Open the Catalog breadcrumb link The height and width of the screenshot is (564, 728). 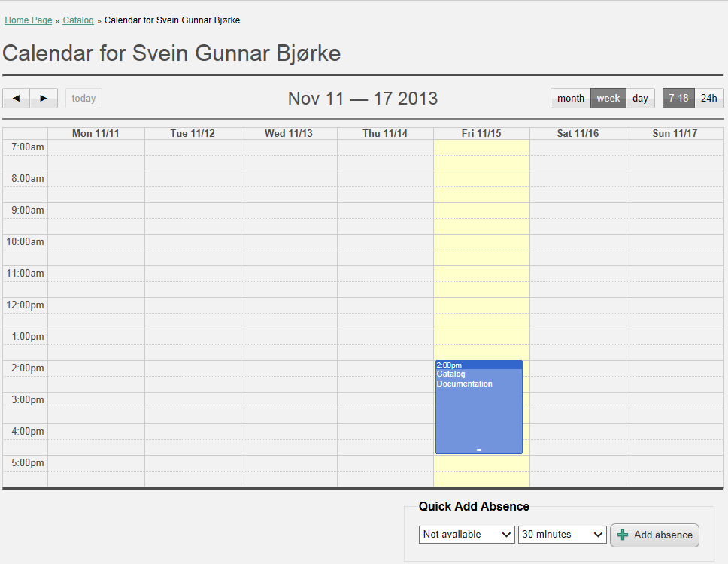coord(78,20)
